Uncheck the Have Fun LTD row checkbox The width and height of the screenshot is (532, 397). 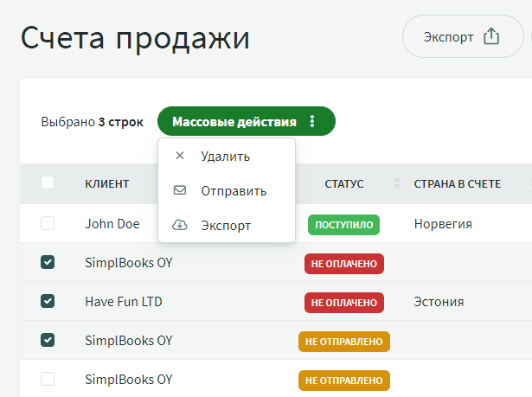[x=48, y=301]
